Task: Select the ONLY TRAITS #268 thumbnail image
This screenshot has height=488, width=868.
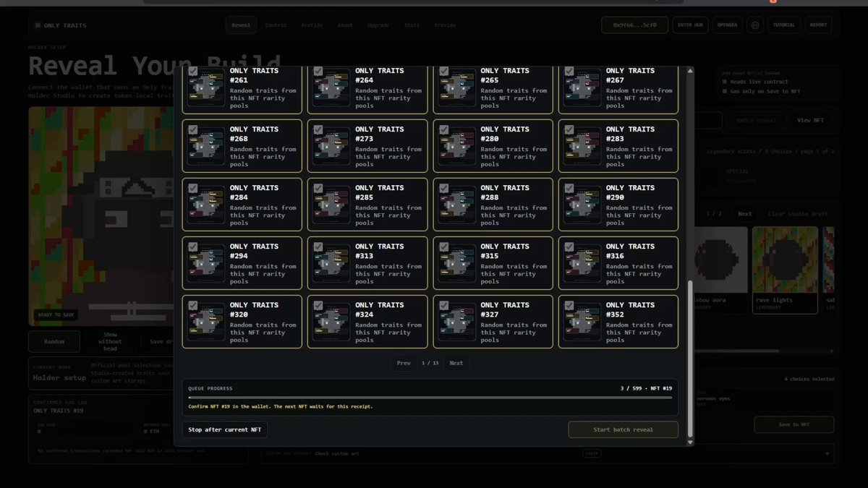Action: [x=206, y=146]
